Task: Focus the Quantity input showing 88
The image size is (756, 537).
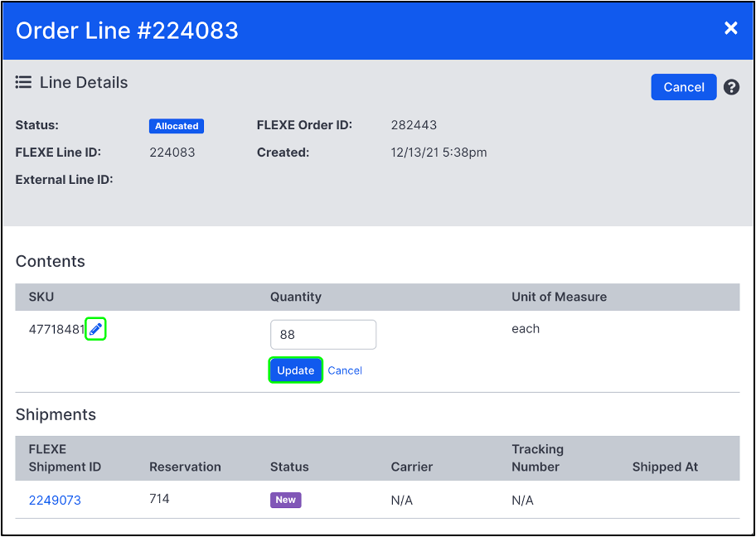Action: (x=323, y=335)
